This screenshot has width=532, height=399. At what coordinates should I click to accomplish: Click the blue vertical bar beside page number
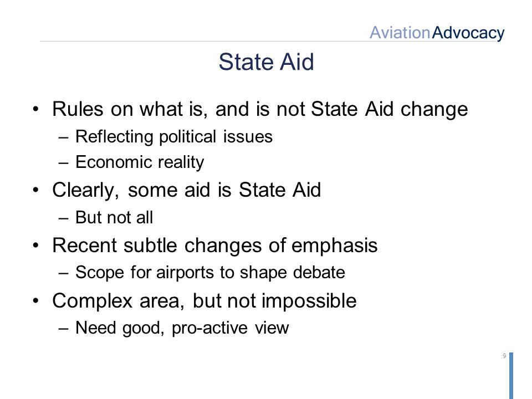coord(511,376)
